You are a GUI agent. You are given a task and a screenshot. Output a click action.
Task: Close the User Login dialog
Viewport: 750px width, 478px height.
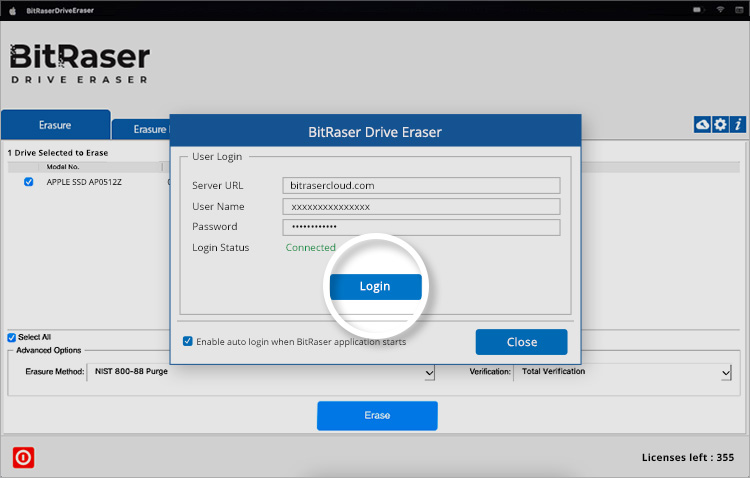521,342
